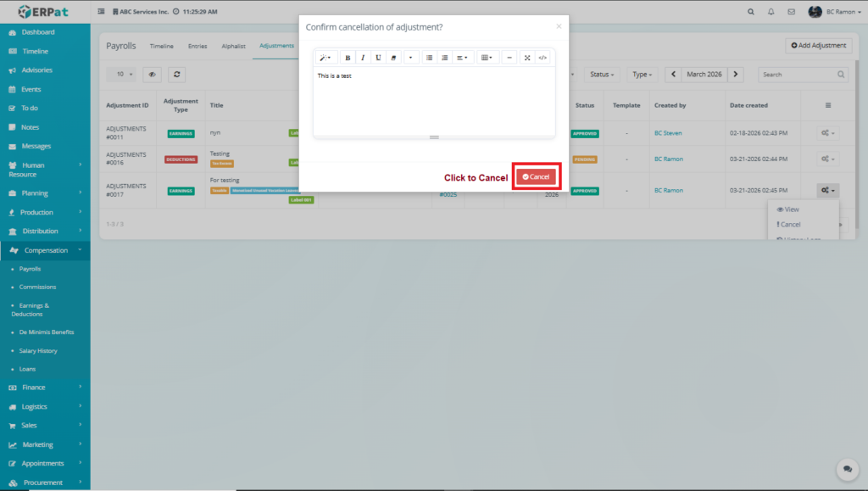Click the Add Adjustment button
The width and height of the screenshot is (868, 491).
pos(819,46)
